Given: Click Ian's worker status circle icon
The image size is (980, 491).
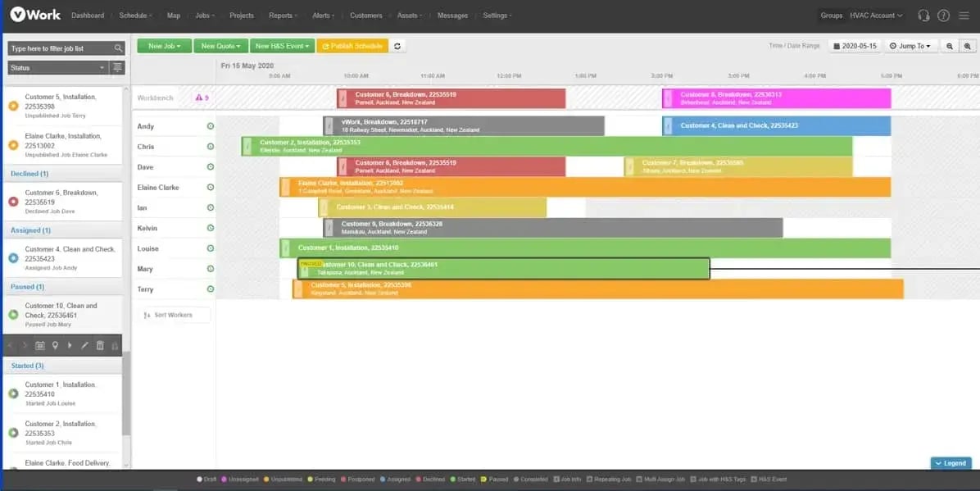Looking at the screenshot, I should tap(211, 207).
